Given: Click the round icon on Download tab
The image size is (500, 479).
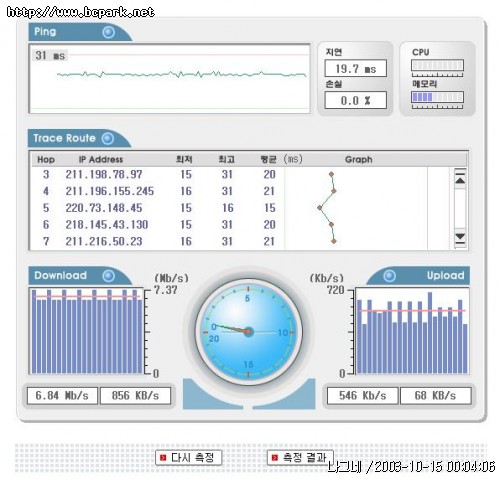Looking at the screenshot, I should coord(109,276).
